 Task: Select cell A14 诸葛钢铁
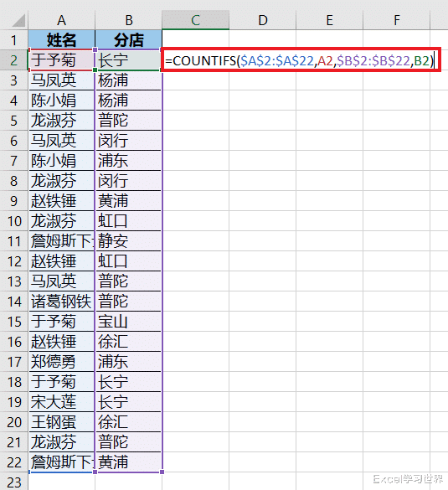[61, 302]
